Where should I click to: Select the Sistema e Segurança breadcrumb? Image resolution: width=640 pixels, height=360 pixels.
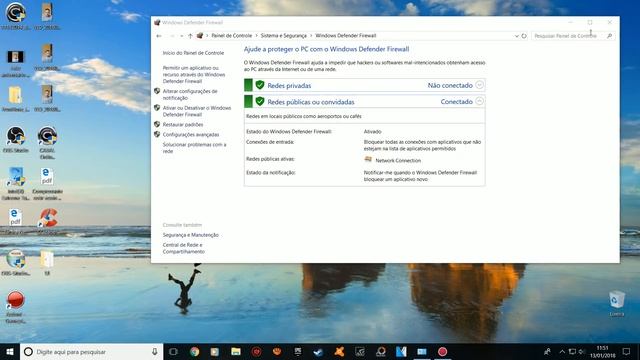pyautogui.click(x=284, y=36)
